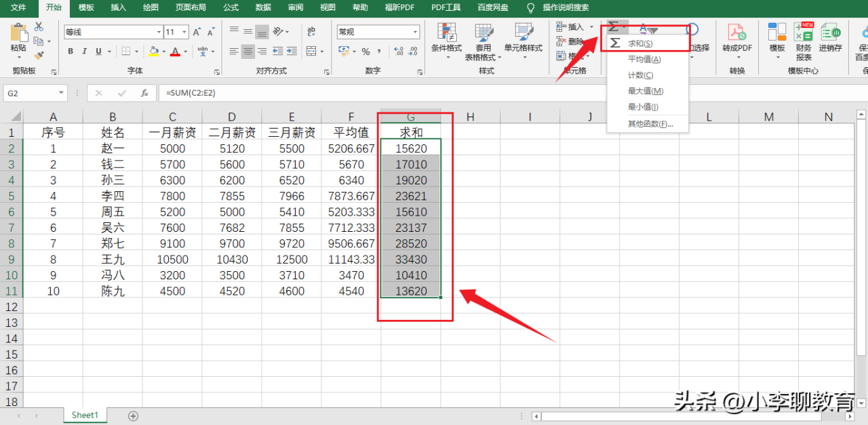Toggle align right
Image resolution: width=868 pixels, height=425 pixels.
tap(262, 52)
